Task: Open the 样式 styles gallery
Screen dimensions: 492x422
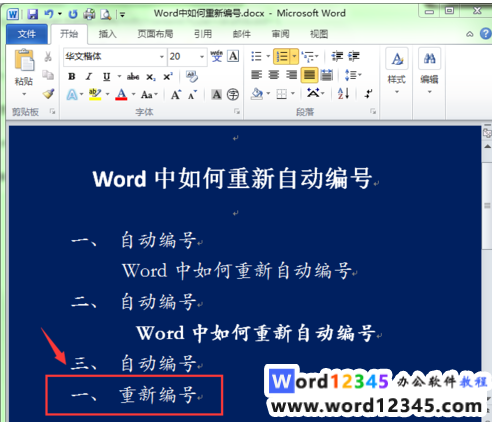Action: pos(397,71)
